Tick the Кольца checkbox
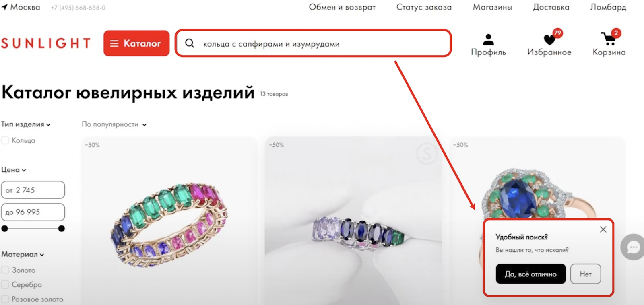 coord(5,140)
